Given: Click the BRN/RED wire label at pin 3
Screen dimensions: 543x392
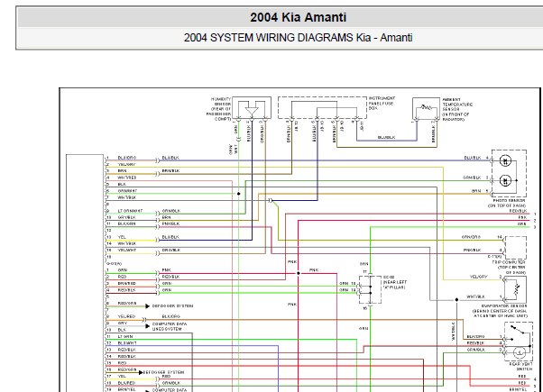Looking at the screenshot, I should pos(127,283).
